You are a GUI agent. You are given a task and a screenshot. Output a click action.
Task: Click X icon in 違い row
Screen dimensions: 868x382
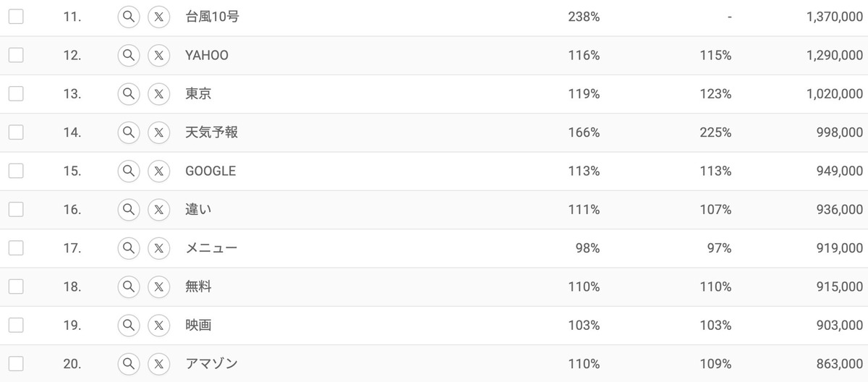pyautogui.click(x=158, y=209)
